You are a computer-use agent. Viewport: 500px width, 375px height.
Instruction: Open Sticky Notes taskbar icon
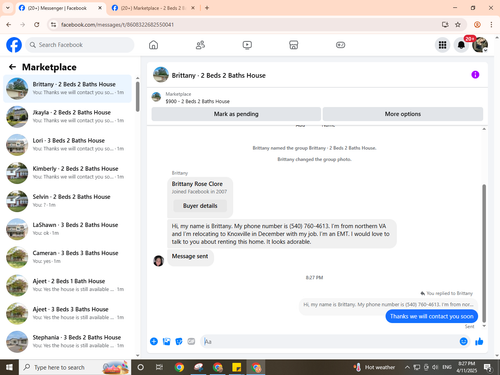coord(237,367)
